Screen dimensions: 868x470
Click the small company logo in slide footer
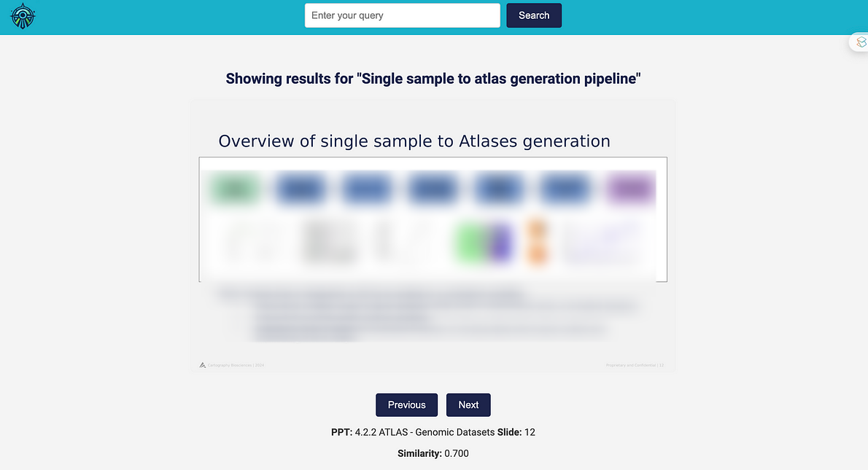click(203, 364)
